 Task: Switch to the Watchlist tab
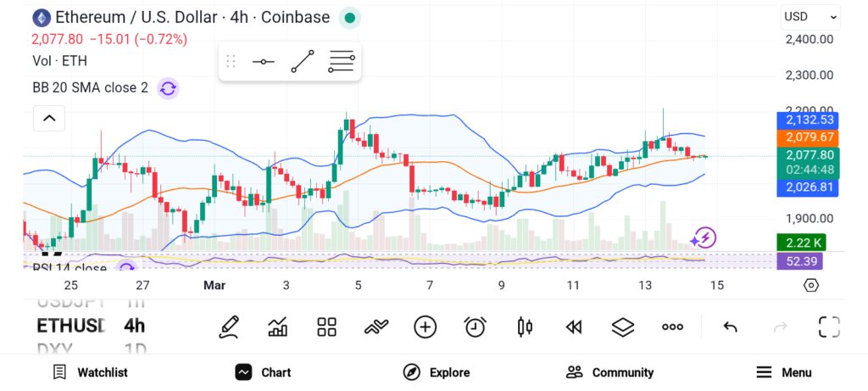(90, 372)
